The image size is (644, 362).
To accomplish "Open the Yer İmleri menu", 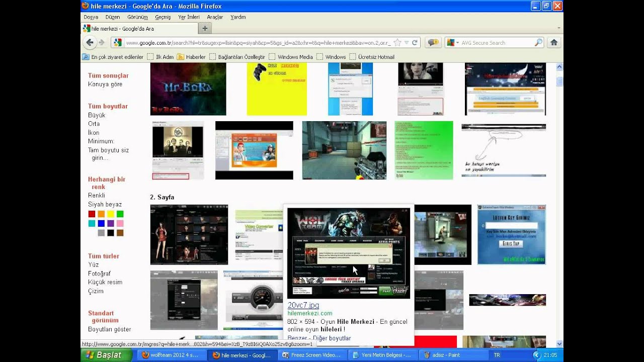I will [189, 17].
